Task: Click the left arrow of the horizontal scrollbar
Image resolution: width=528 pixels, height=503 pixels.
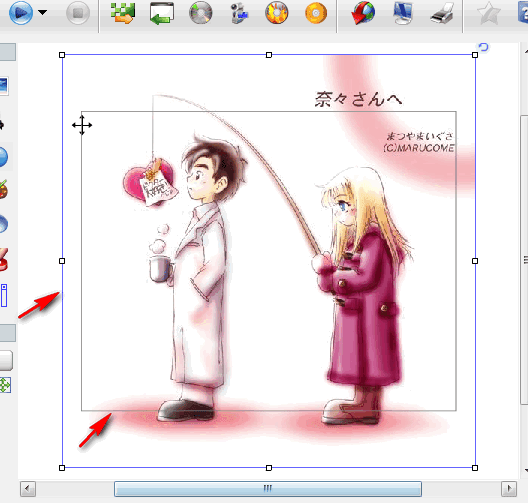Action: pyautogui.click(x=28, y=488)
